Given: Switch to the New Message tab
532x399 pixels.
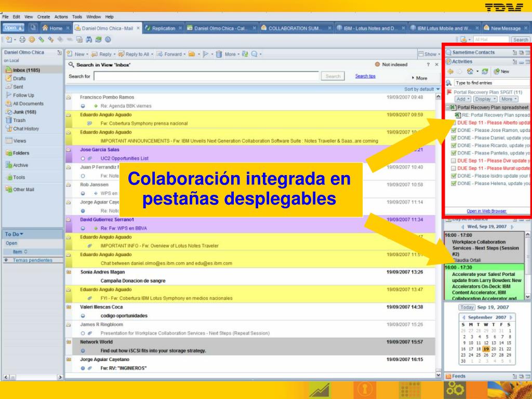Looking at the screenshot, I should click(506, 28).
